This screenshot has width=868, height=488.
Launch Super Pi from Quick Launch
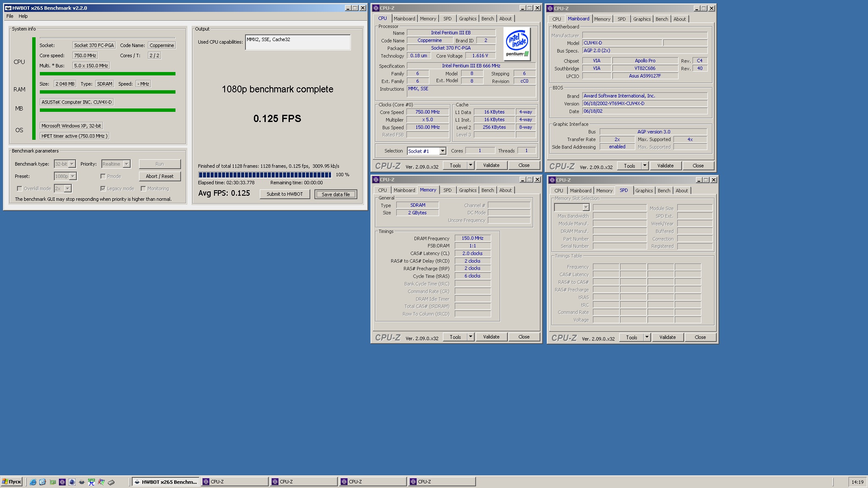92,482
